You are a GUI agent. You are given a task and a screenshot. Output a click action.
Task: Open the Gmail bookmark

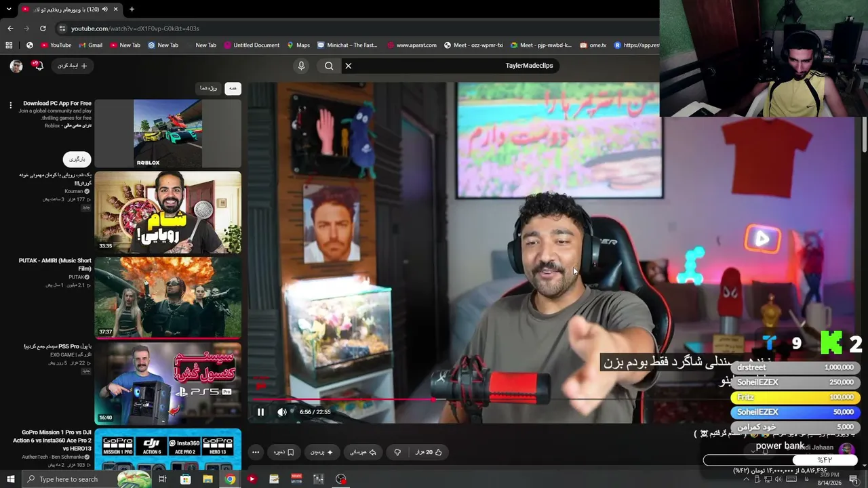click(x=90, y=45)
